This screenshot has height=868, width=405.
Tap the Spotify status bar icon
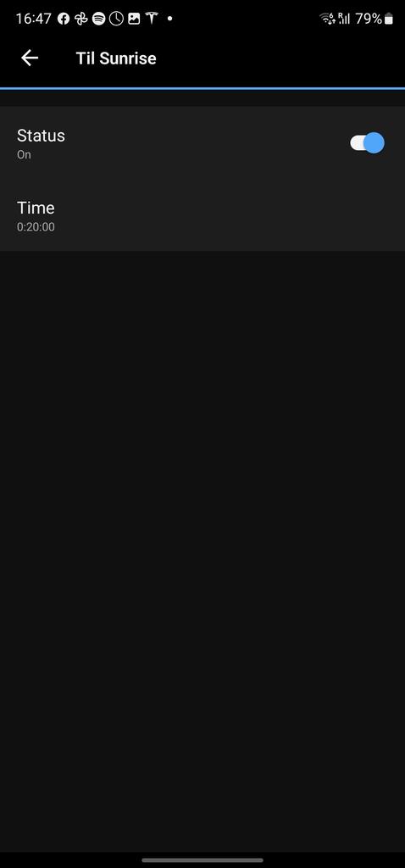point(98,19)
